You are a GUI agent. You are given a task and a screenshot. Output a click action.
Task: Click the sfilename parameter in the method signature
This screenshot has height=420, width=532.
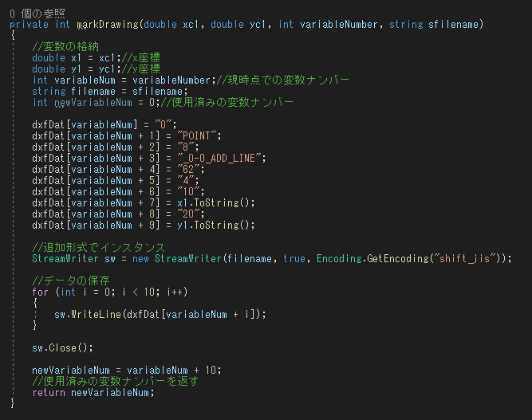click(x=453, y=25)
